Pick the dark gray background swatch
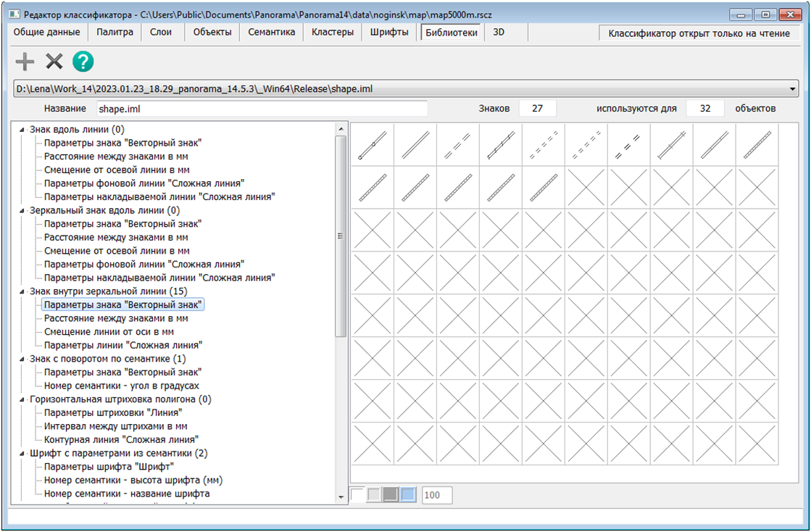811x532 pixels. (391, 495)
